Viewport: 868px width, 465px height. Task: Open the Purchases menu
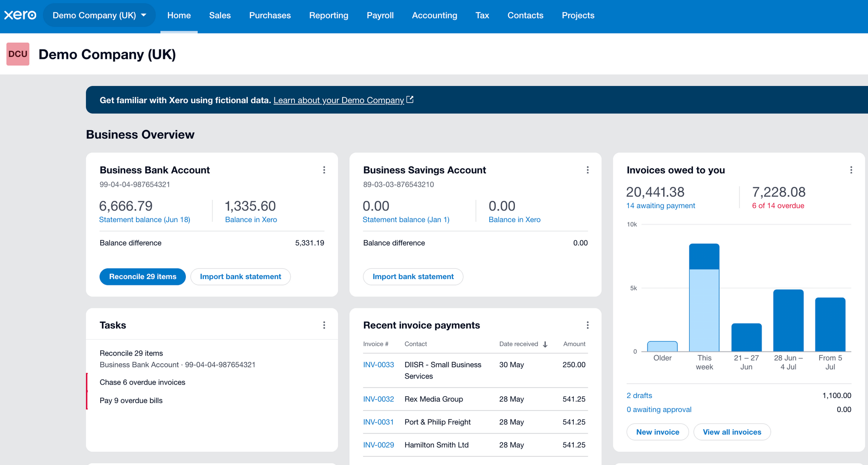[270, 15]
